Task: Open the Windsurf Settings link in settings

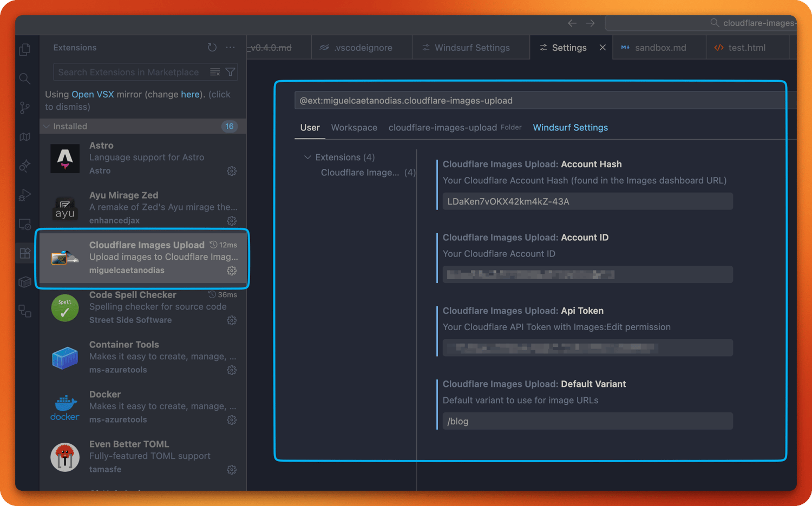Action: (571, 128)
